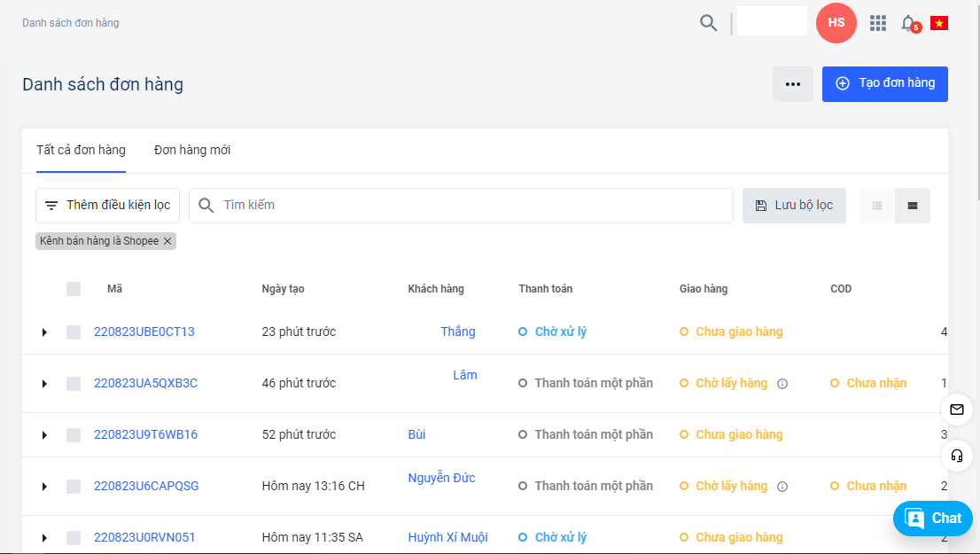This screenshot has height=554, width=980.
Task: Click the Vietnam flag language icon
Action: coord(939,23)
